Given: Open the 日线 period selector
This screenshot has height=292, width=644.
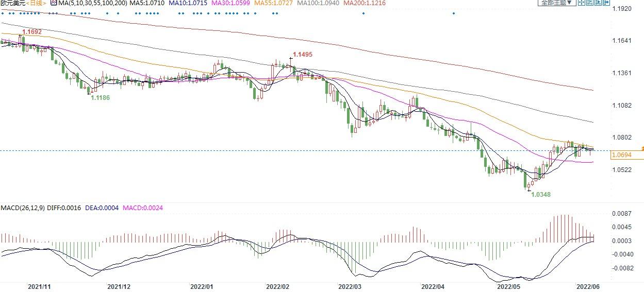Looking at the screenshot, I should click(36, 3).
